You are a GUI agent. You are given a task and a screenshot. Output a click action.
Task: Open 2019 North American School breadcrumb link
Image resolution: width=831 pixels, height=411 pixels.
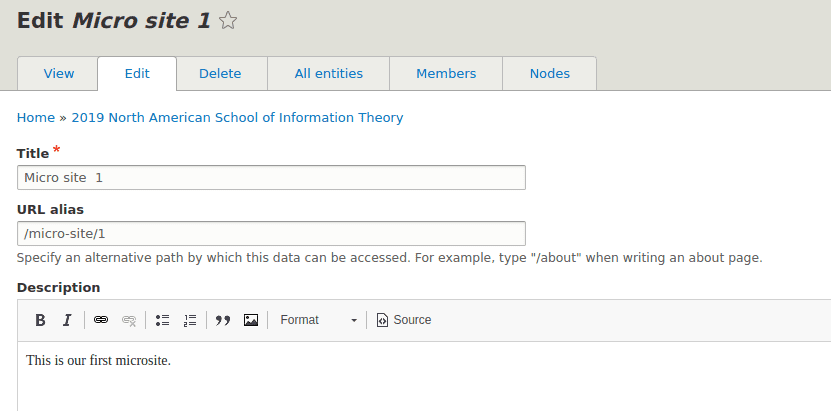tap(237, 118)
